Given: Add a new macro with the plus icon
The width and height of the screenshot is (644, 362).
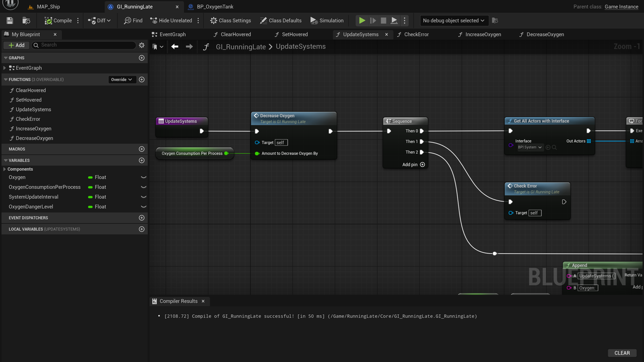Looking at the screenshot, I should point(142,149).
